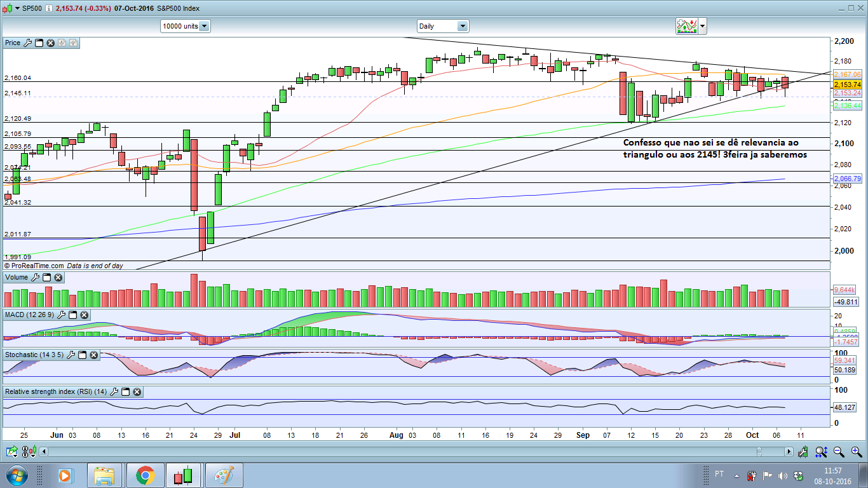
Task: Open RSI indicator settings wrench
Action: tap(114, 392)
